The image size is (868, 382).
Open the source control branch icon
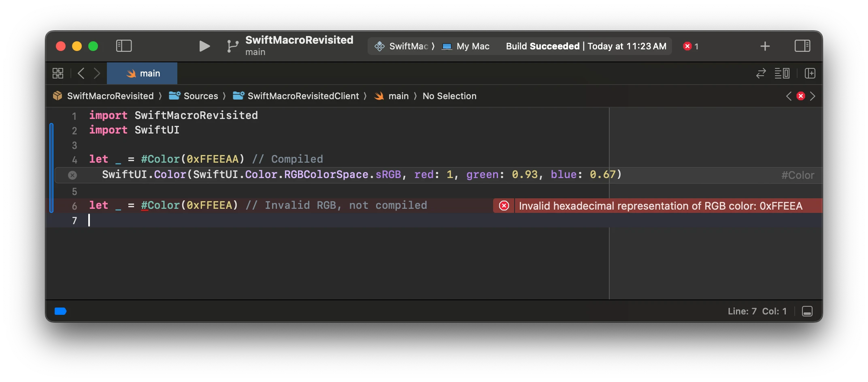coord(233,46)
